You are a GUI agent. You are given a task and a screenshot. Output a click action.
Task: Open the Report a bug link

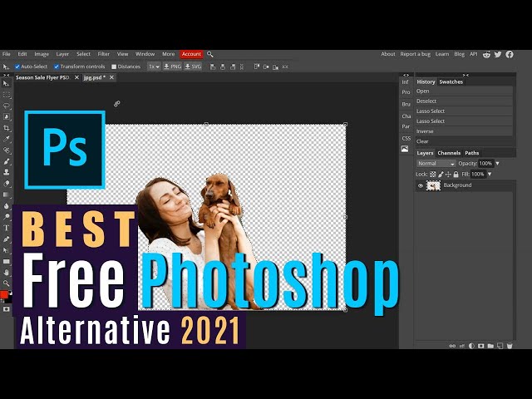[x=415, y=54]
